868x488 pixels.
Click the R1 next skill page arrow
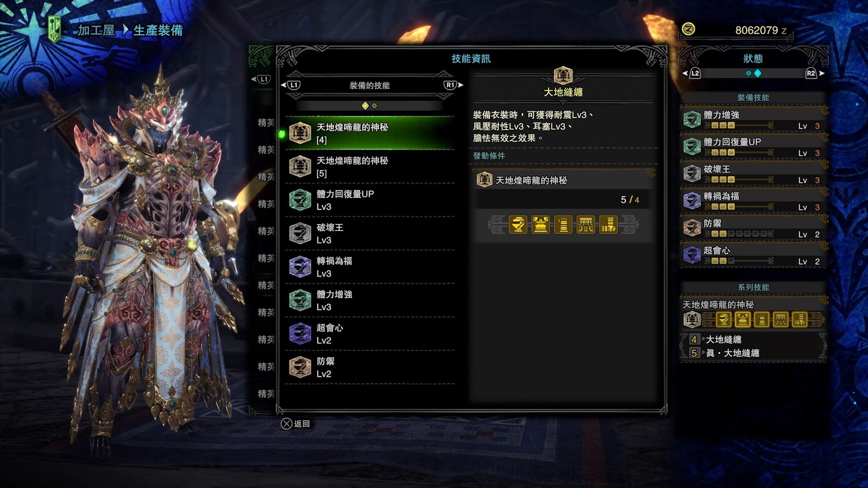click(x=454, y=85)
